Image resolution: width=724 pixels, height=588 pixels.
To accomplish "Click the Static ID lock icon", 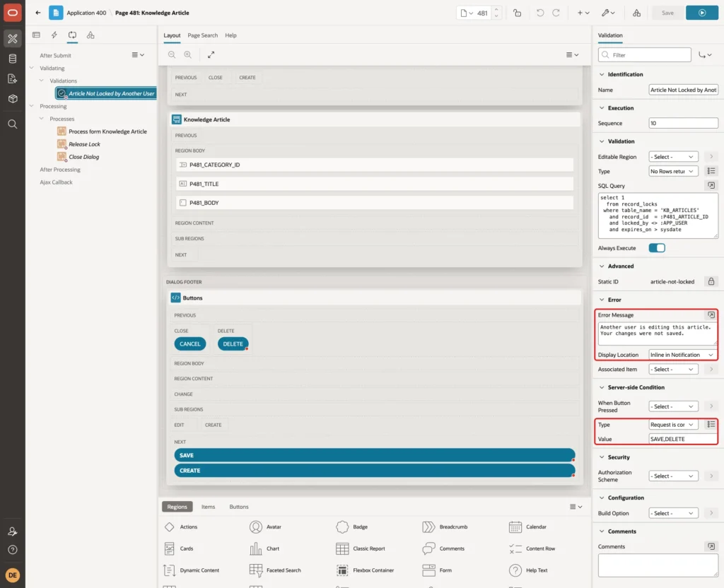I will click(x=711, y=281).
